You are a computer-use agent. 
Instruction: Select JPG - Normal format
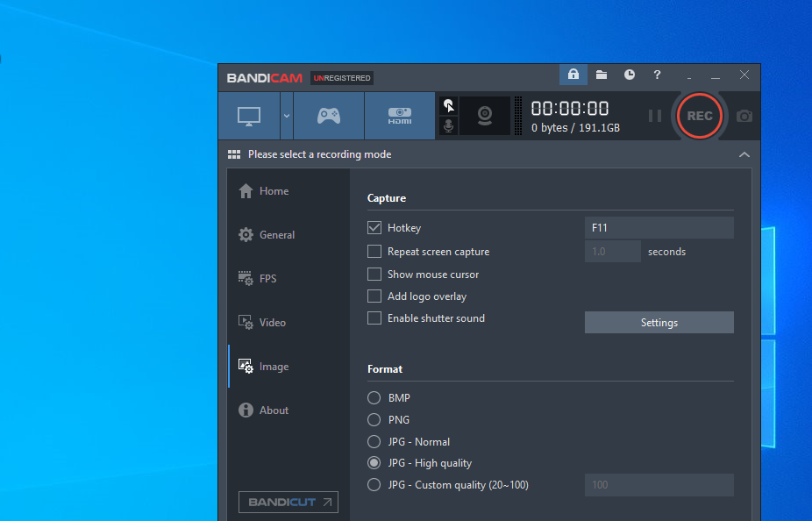(374, 442)
